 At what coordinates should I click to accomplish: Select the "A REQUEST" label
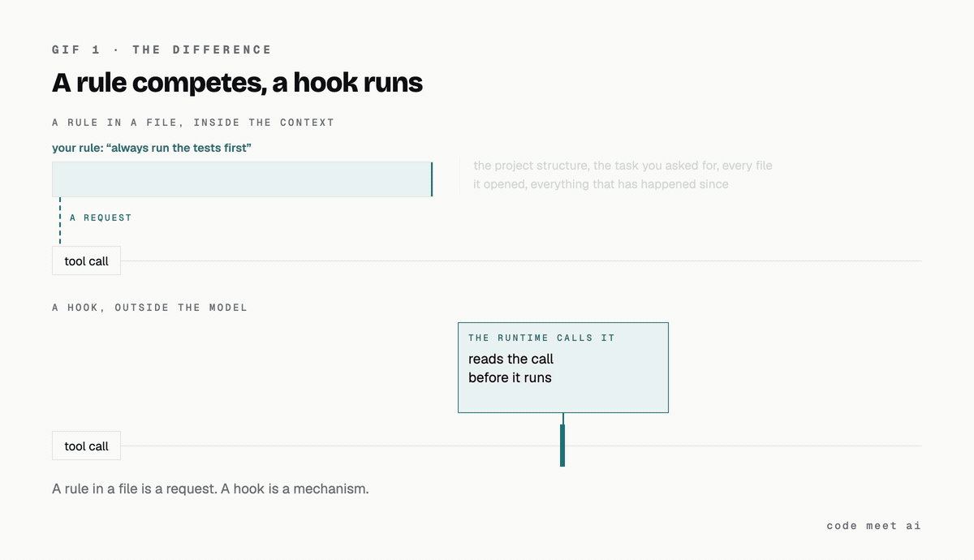pyautogui.click(x=101, y=218)
